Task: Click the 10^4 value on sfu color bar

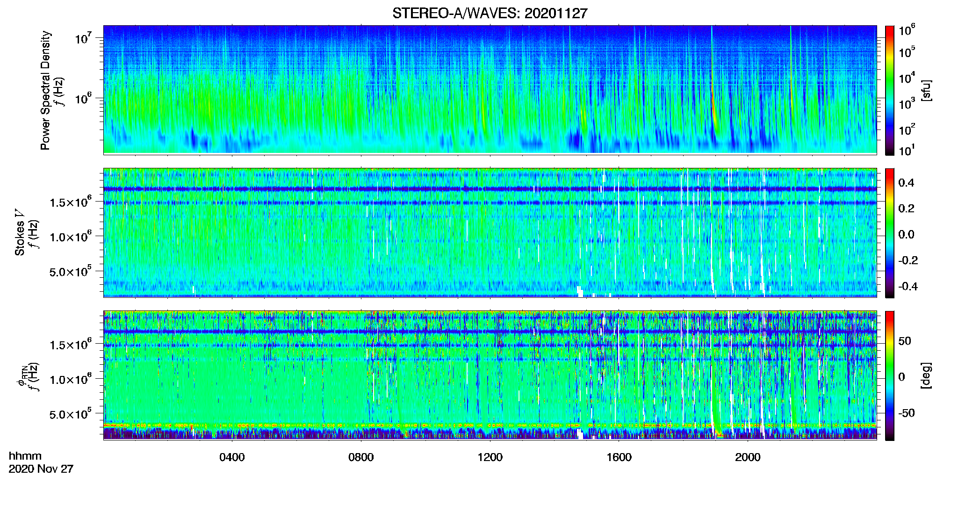Action: [907, 77]
